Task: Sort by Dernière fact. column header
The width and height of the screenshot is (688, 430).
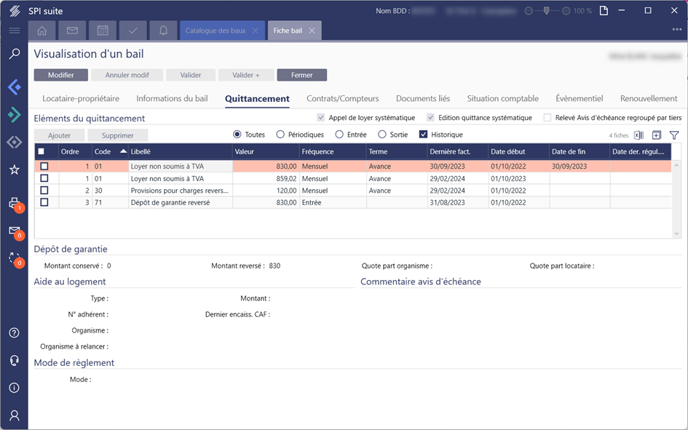Action: coord(458,151)
